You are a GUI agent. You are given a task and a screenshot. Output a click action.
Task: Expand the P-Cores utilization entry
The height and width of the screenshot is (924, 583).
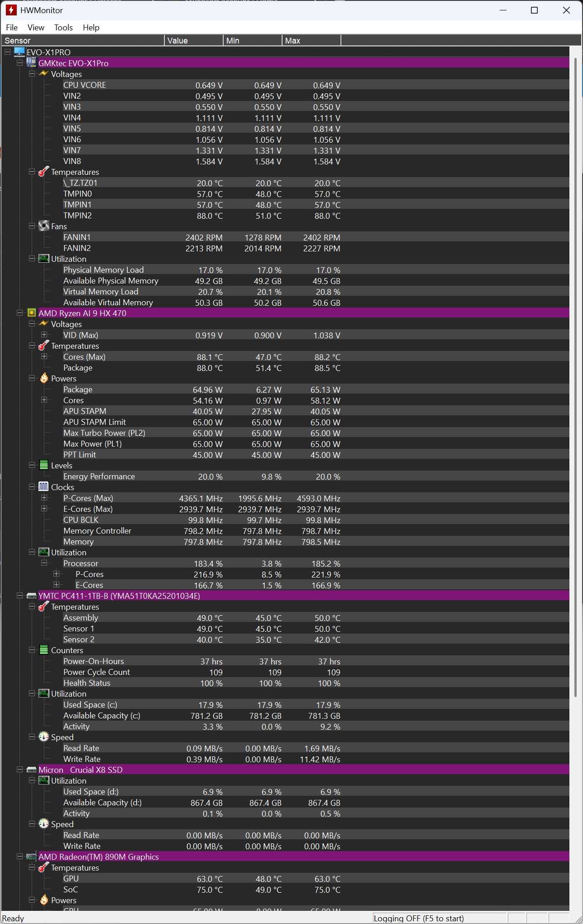[56, 573]
